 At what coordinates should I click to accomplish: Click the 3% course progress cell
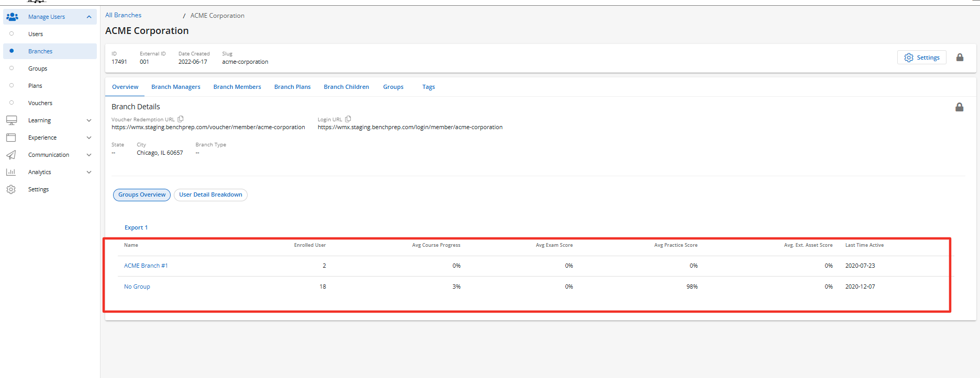456,287
